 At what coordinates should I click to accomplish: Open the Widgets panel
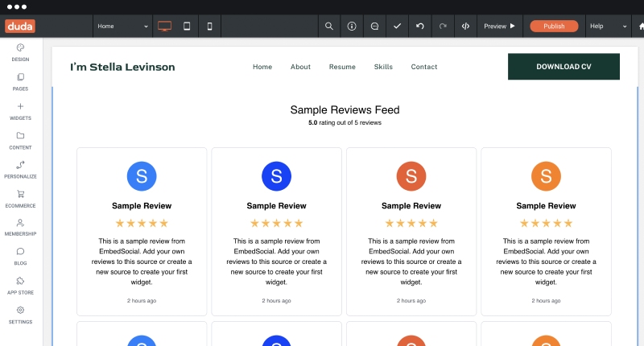click(x=20, y=111)
